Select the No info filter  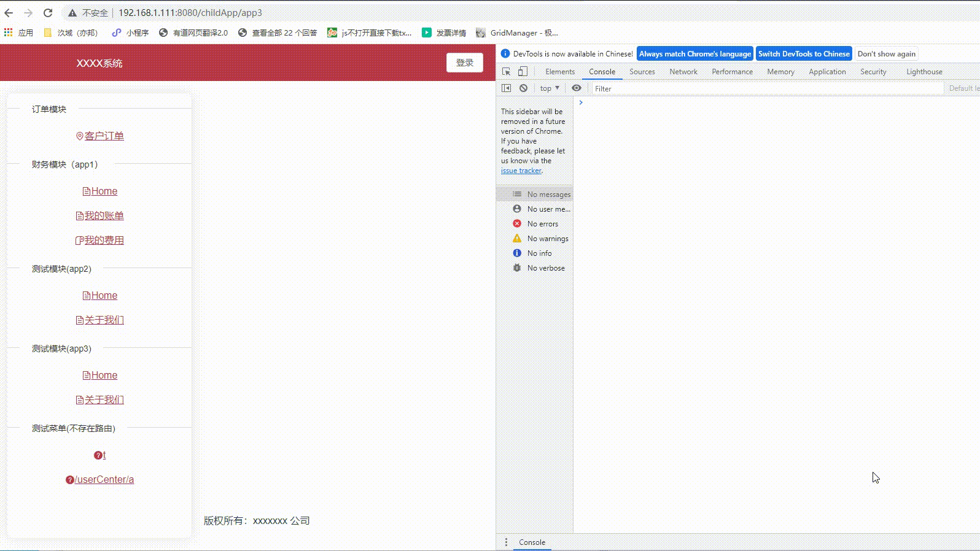535,253
